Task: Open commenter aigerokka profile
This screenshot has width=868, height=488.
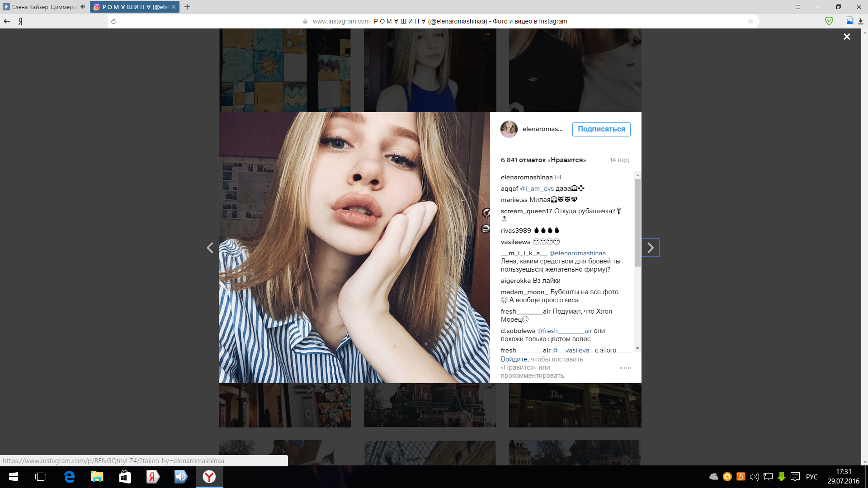Action: click(x=516, y=281)
